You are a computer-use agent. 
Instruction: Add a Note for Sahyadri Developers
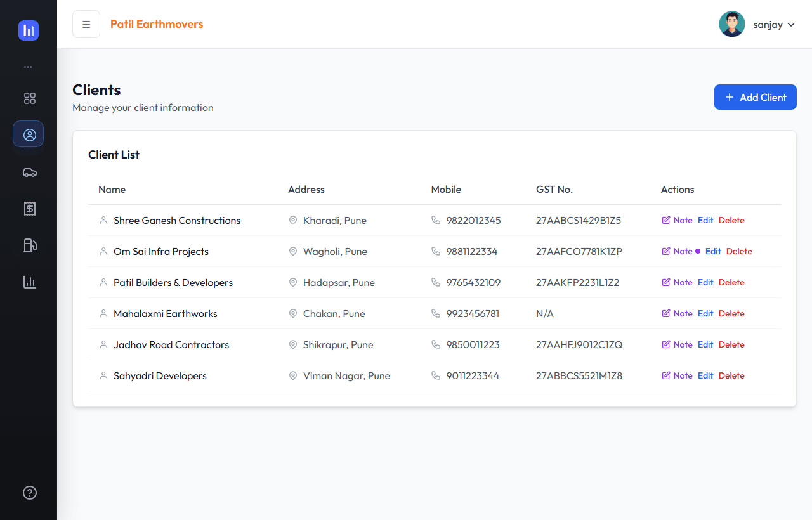677,375
